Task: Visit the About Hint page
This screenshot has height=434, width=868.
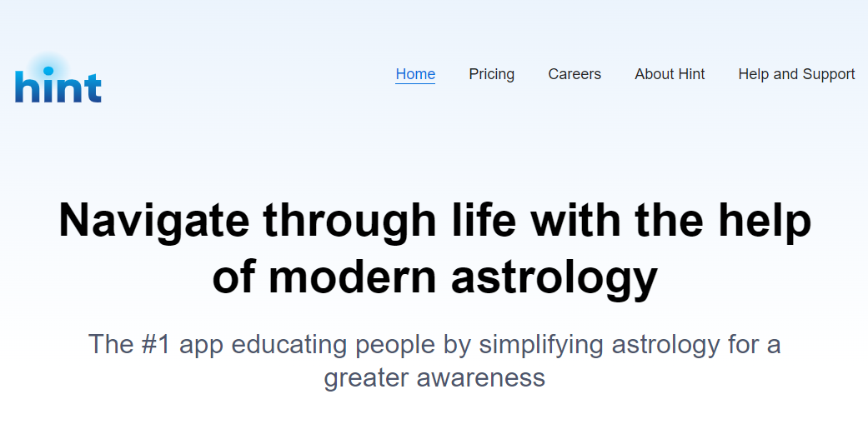Action: point(670,74)
